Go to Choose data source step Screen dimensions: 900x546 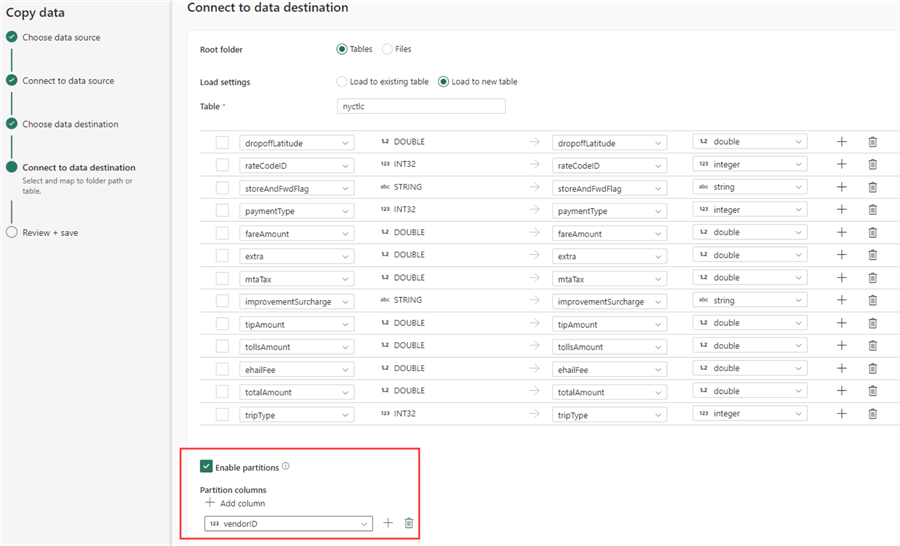(61, 38)
